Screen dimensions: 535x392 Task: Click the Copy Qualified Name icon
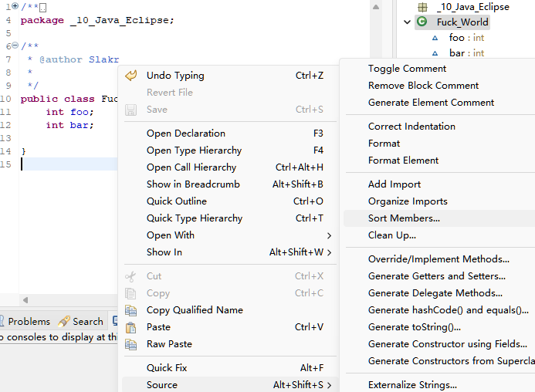click(x=130, y=310)
